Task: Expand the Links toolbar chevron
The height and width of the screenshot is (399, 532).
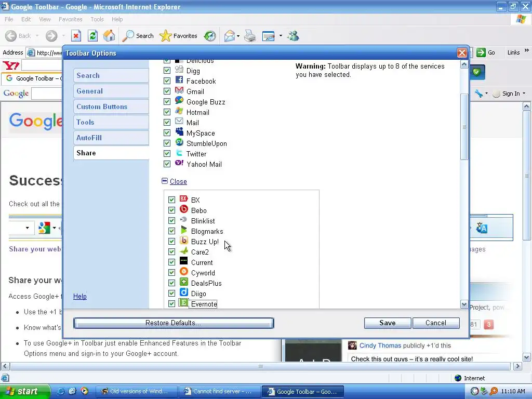Action: click(x=527, y=50)
